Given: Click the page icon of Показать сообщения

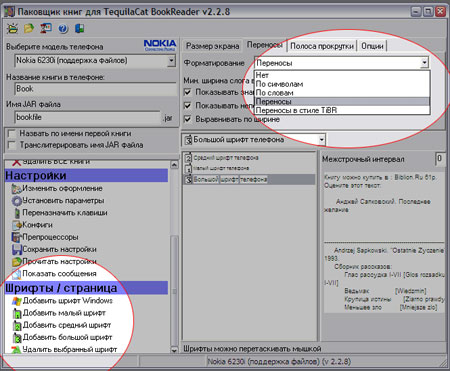Looking at the screenshot, I should click(17, 274).
